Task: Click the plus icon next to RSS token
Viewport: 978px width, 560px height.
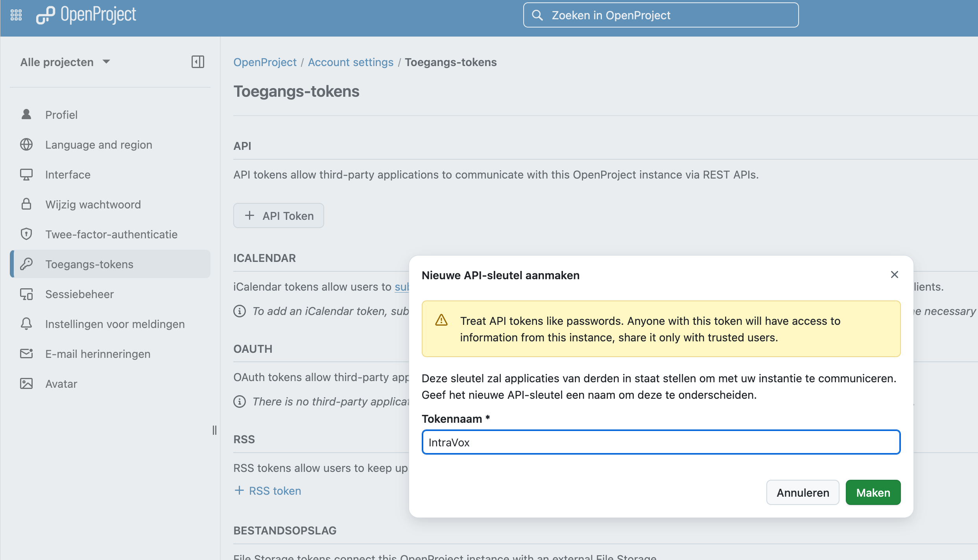Action: click(x=239, y=490)
